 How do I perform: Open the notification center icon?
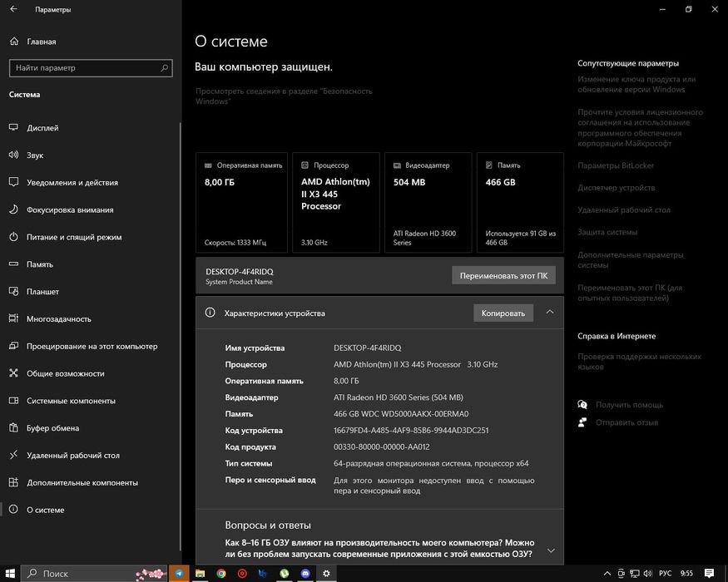709,574
